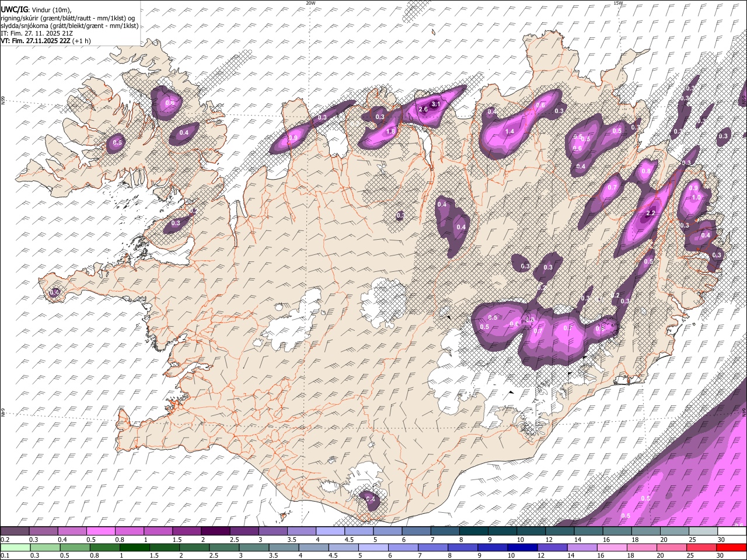Select the 1.8 snowfall value label
This screenshot has width=747, height=560.
pyautogui.click(x=390, y=132)
